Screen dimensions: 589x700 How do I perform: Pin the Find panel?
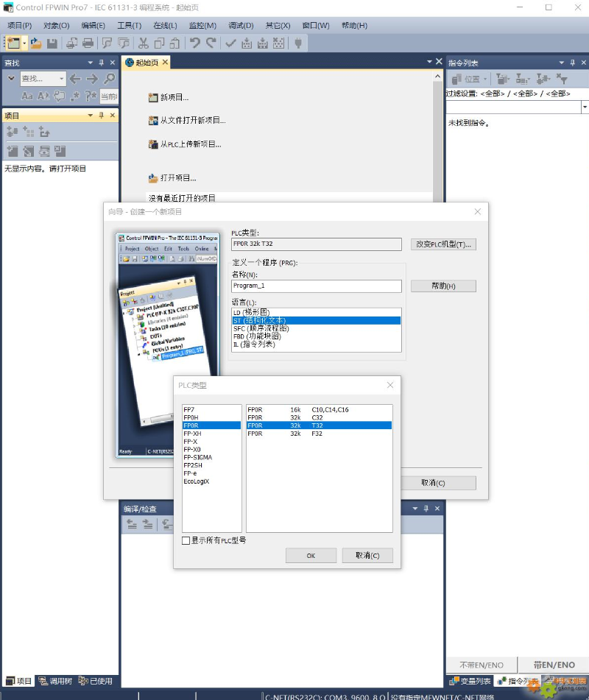(x=102, y=63)
